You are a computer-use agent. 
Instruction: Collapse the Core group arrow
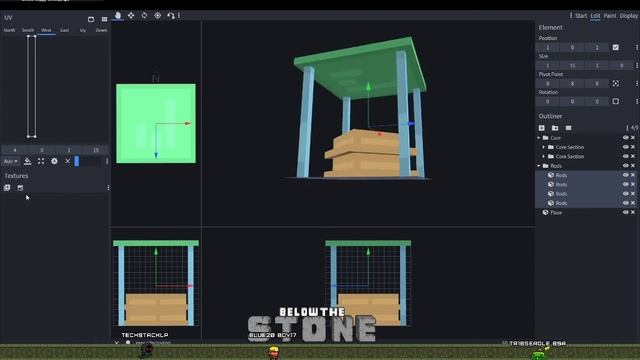[539, 138]
